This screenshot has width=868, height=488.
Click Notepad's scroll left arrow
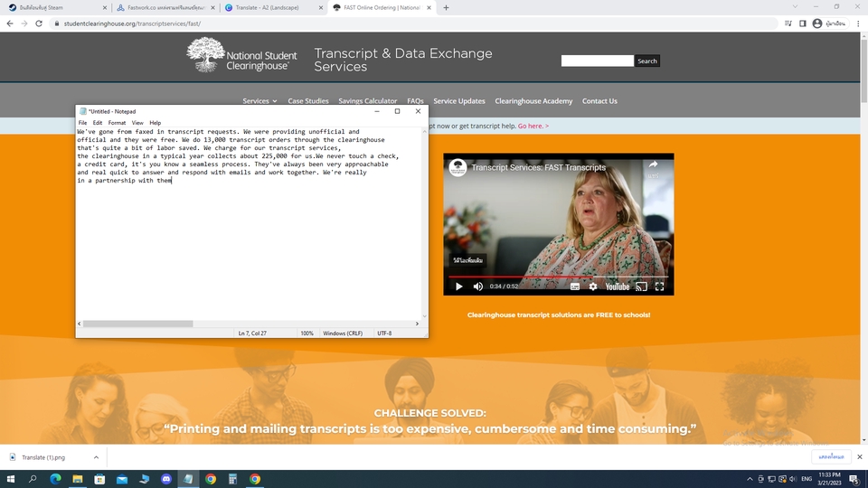click(x=80, y=324)
